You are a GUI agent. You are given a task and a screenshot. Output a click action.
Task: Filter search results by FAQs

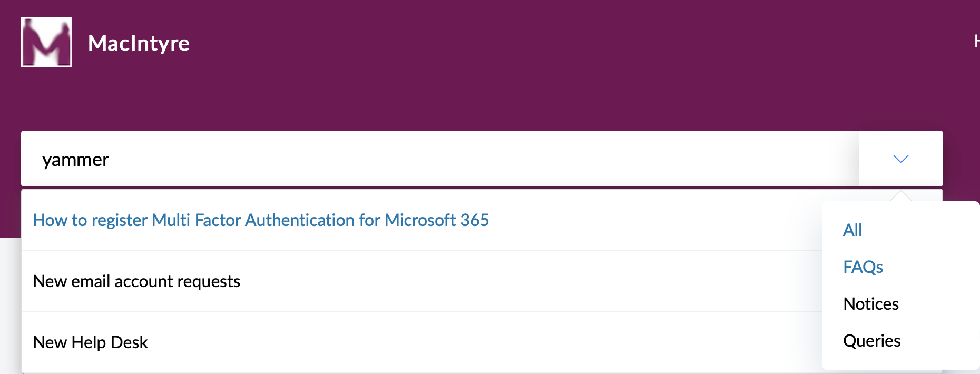[x=863, y=267]
